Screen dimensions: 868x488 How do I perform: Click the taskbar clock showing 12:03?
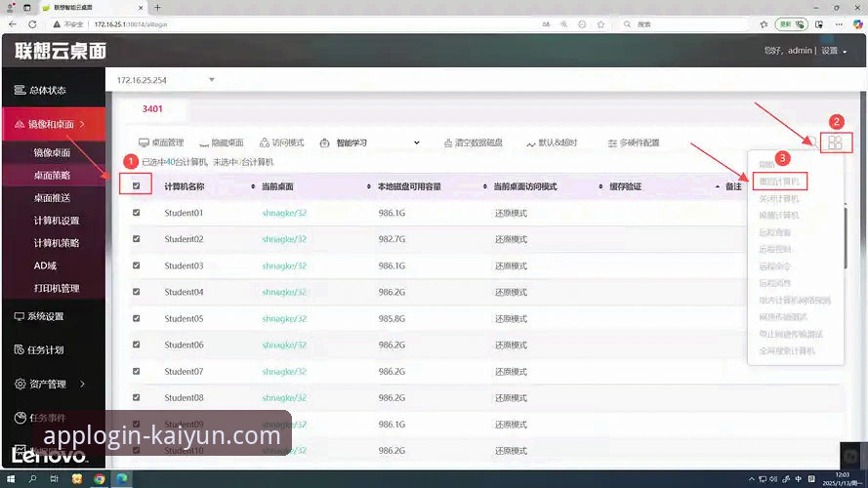pyautogui.click(x=842, y=479)
